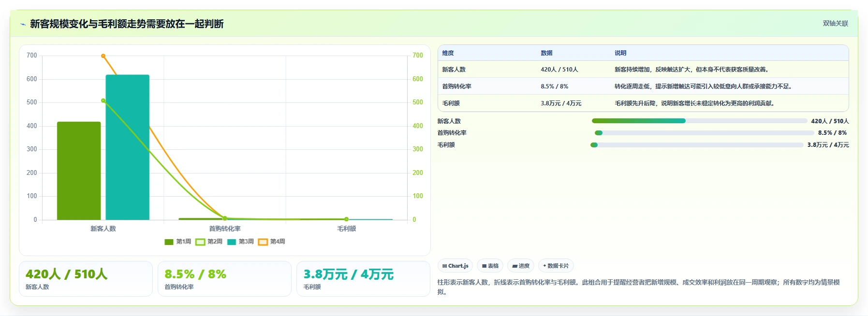Image resolution: width=868 pixels, height=316 pixels.
Task: Click the green 第1周 legend color box
Action: pos(169,242)
